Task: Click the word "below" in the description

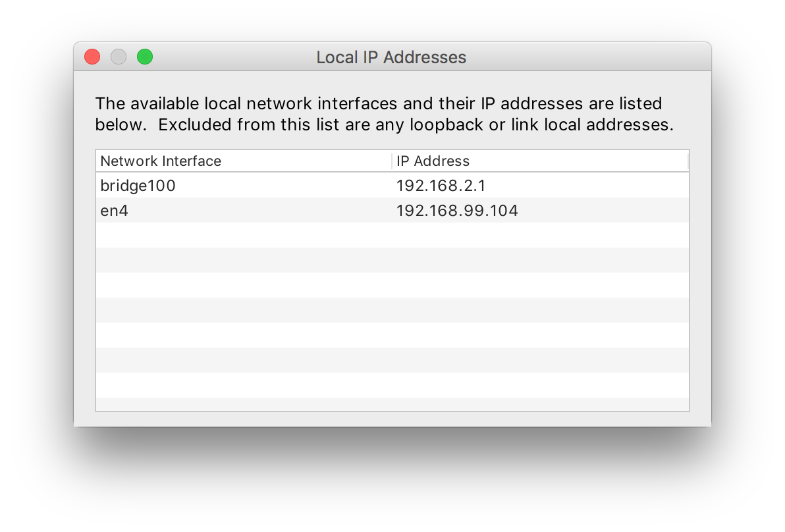Action: click(x=120, y=125)
